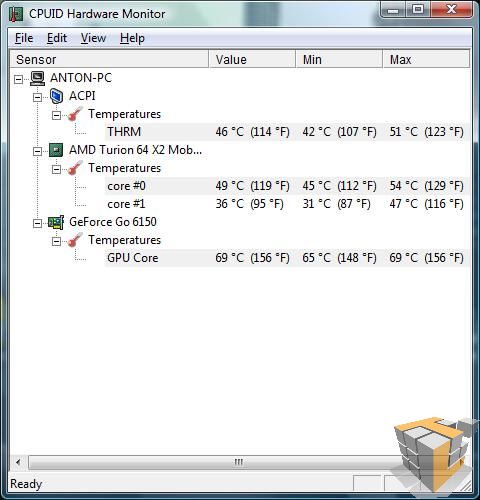The image size is (480, 500).
Task: Click the thermometer icon under GeForce Go 6150
Action: (75, 240)
